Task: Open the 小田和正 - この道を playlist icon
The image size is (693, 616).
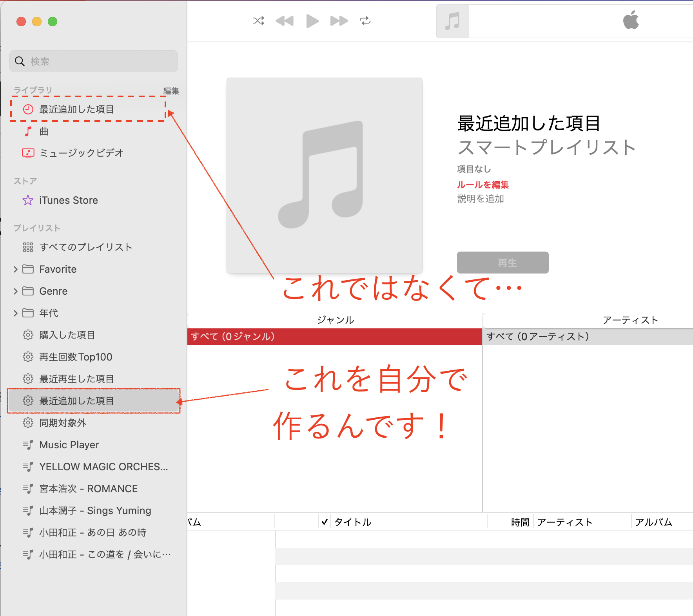Action: click(28, 554)
